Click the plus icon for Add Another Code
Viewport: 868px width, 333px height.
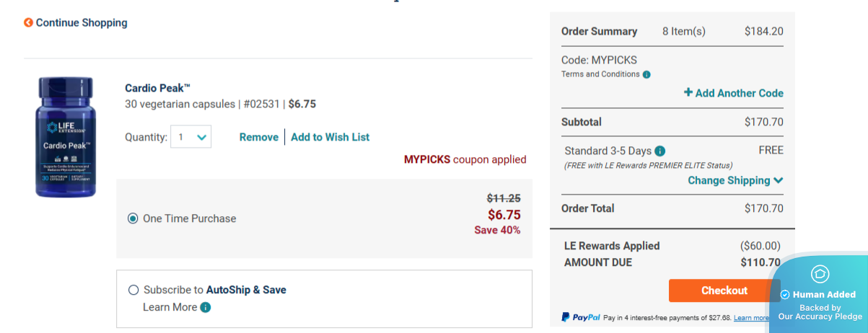[x=688, y=92]
